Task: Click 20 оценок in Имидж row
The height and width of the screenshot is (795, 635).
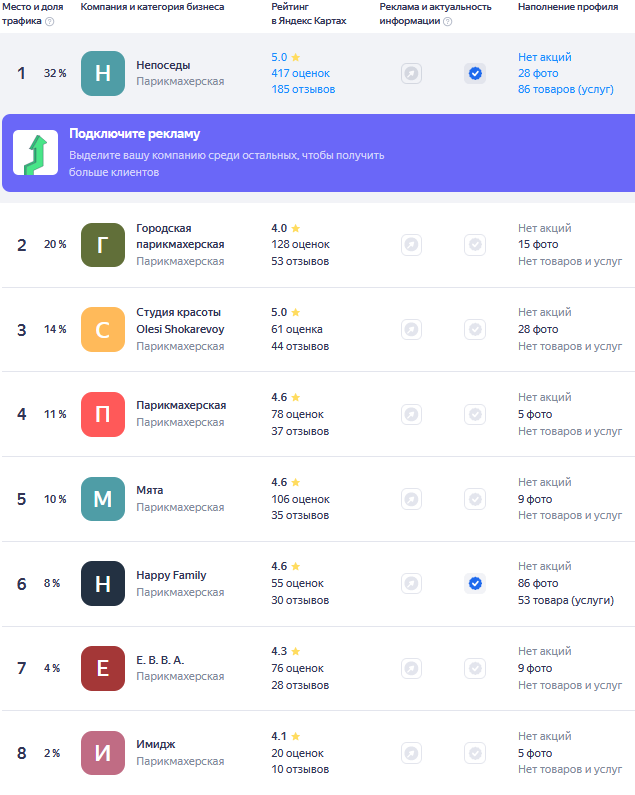Action: 297,753
